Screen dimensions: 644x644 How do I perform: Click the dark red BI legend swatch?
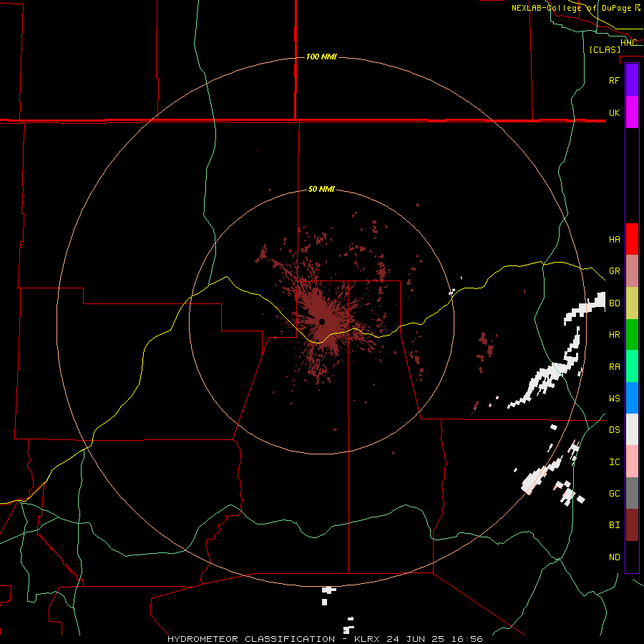(x=632, y=525)
